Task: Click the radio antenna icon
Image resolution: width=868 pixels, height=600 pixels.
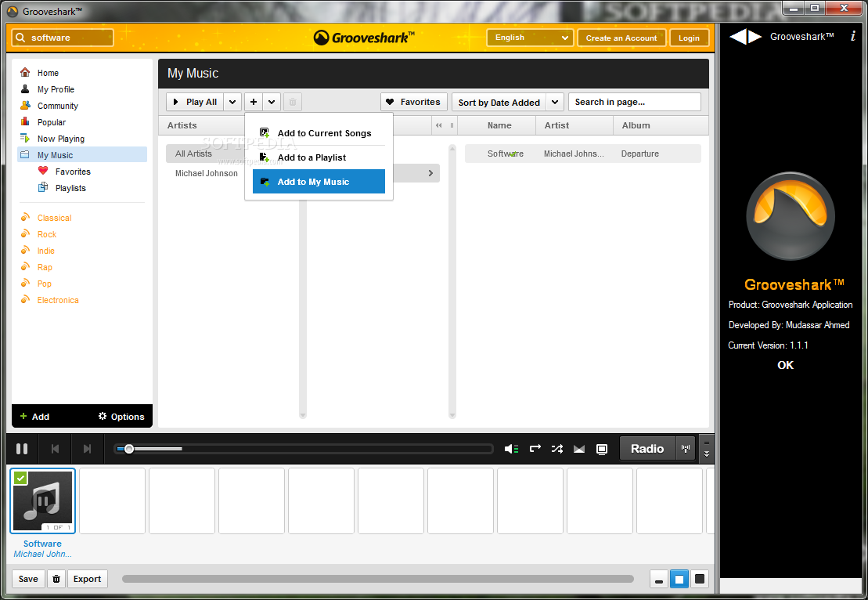Action: click(x=686, y=449)
